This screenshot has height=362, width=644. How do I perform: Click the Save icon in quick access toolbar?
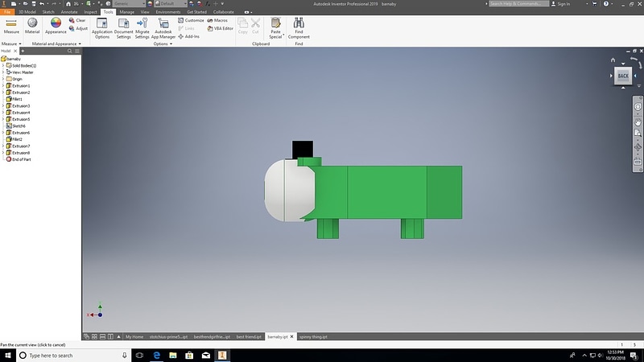click(34, 4)
